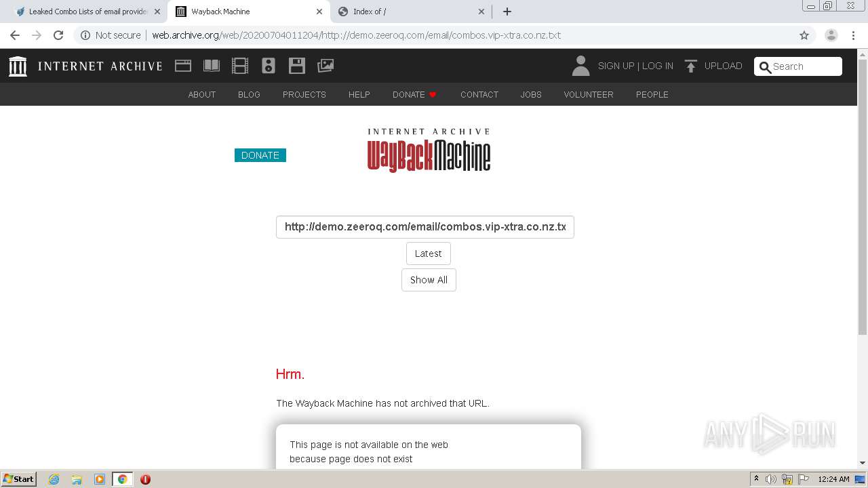Open the Texts book icon

(x=212, y=66)
